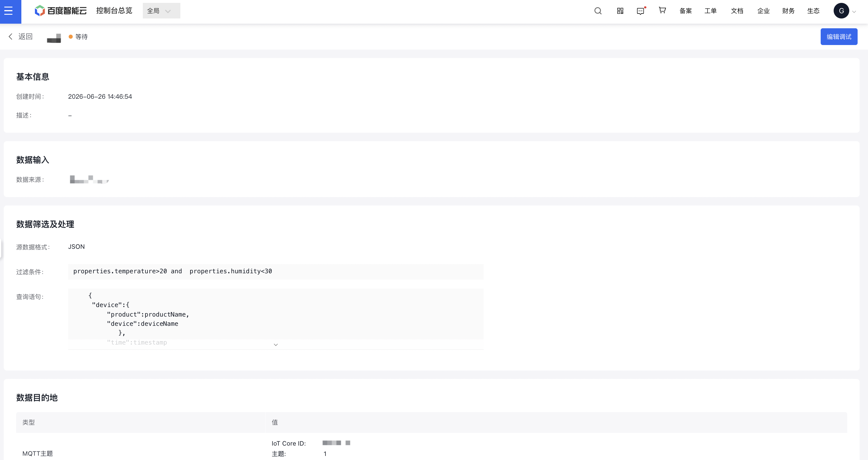Viewport: 868px width, 460px height.
Task: Select the JSON source format value
Action: [76, 247]
